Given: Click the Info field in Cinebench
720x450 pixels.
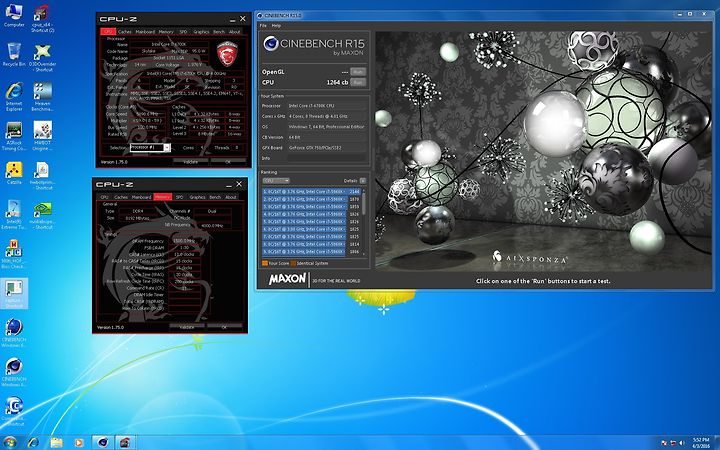Looking at the screenshot, I should (x=326, y=158).
